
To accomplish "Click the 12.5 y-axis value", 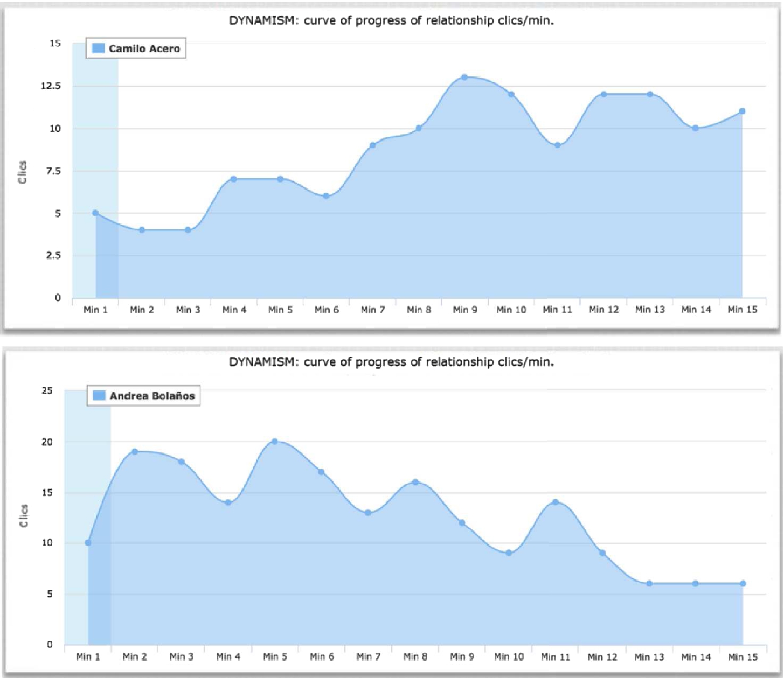I will 51,86.
